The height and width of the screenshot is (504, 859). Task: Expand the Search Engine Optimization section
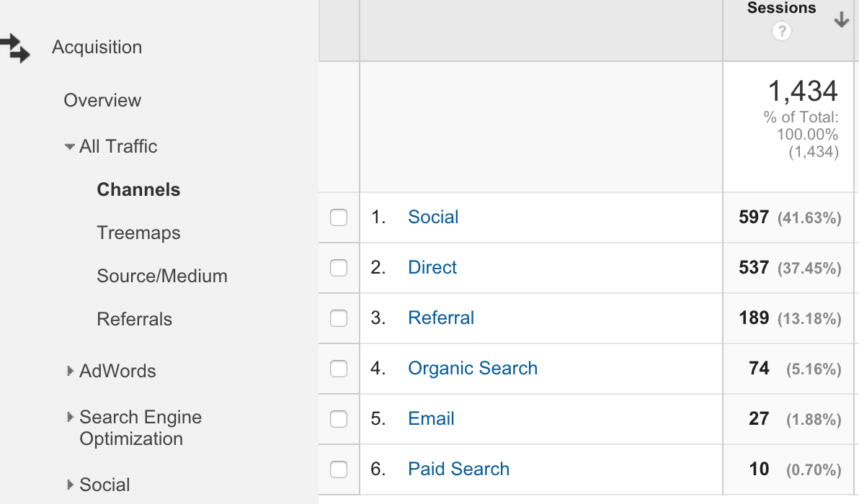(69, 417)
